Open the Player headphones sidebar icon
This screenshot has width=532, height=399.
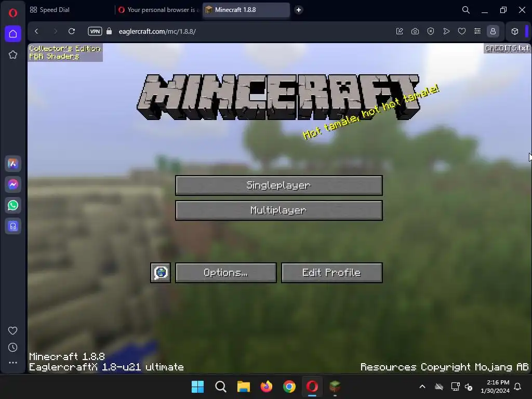[13, 227]
